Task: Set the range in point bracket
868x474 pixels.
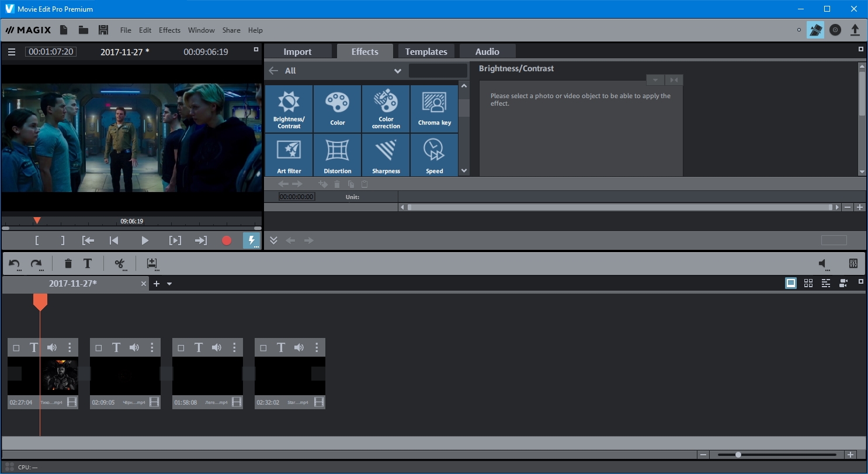Action: (x=37, y=241)
